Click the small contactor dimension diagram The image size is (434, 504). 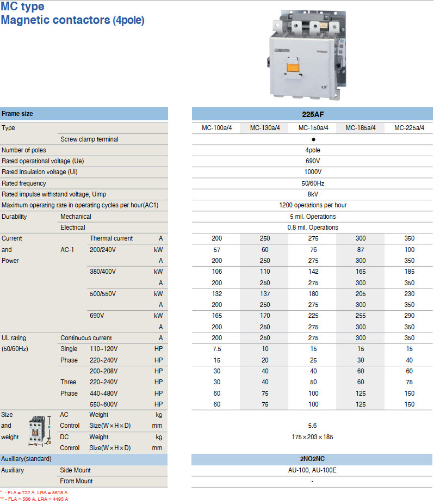pyautogui.click(x=40, y=432)
